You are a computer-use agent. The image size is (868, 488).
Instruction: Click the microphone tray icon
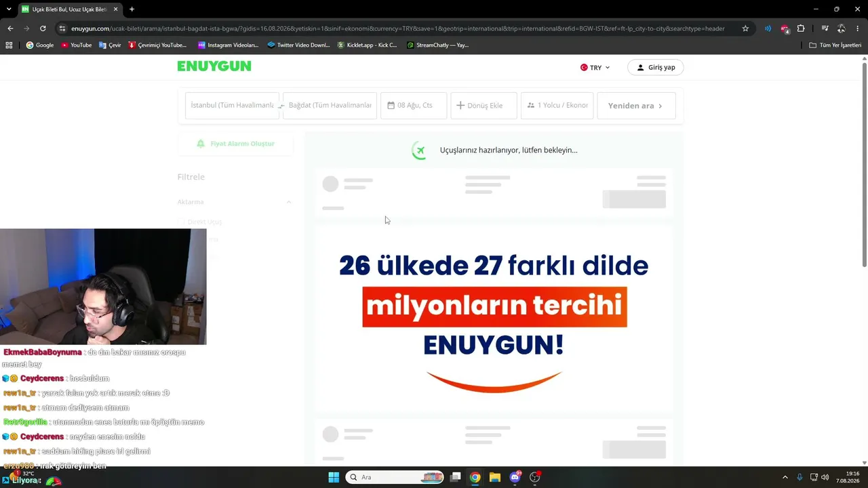pyautogui.click(x=800, y=477)
